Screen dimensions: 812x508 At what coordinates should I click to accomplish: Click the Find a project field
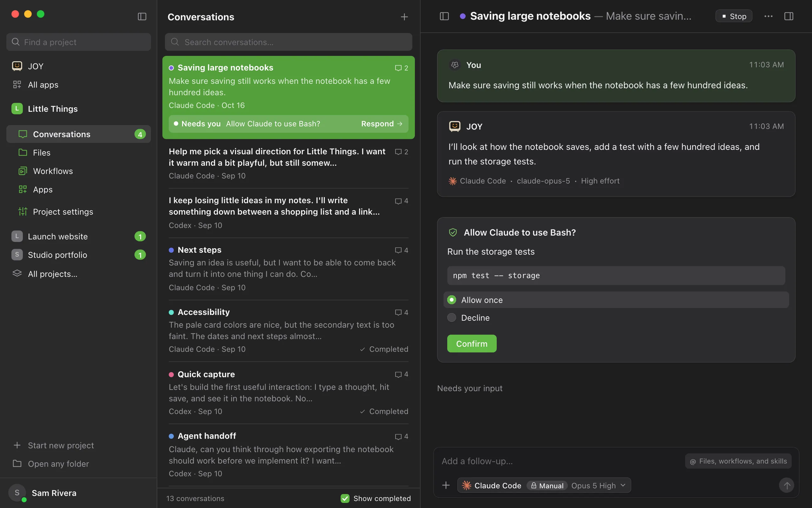[x=79, y=42]
